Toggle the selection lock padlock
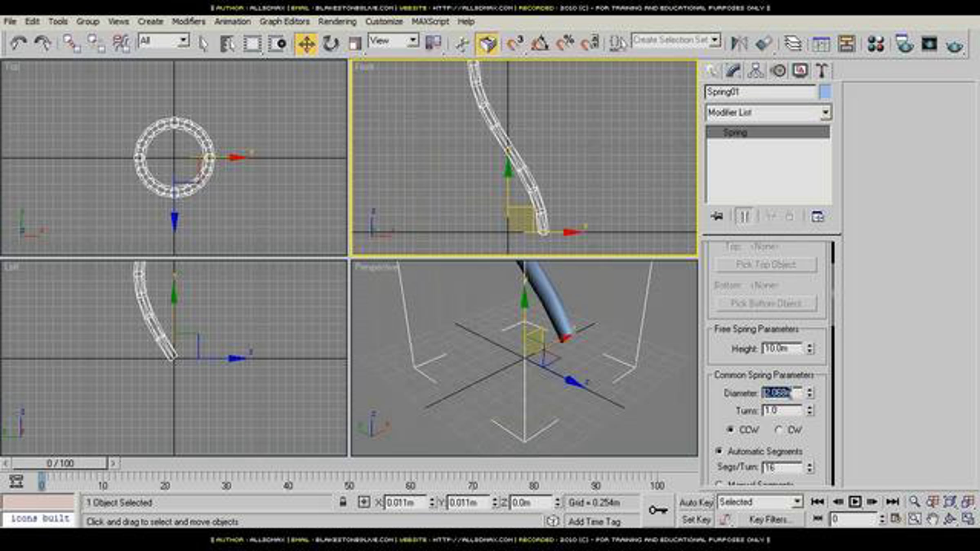The width and height of the screenshot is (980, 551). tap(343, 502)
